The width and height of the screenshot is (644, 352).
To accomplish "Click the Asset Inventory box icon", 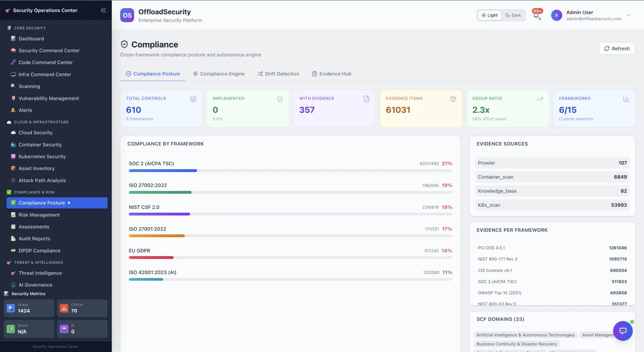I will [x=13, y=168].
